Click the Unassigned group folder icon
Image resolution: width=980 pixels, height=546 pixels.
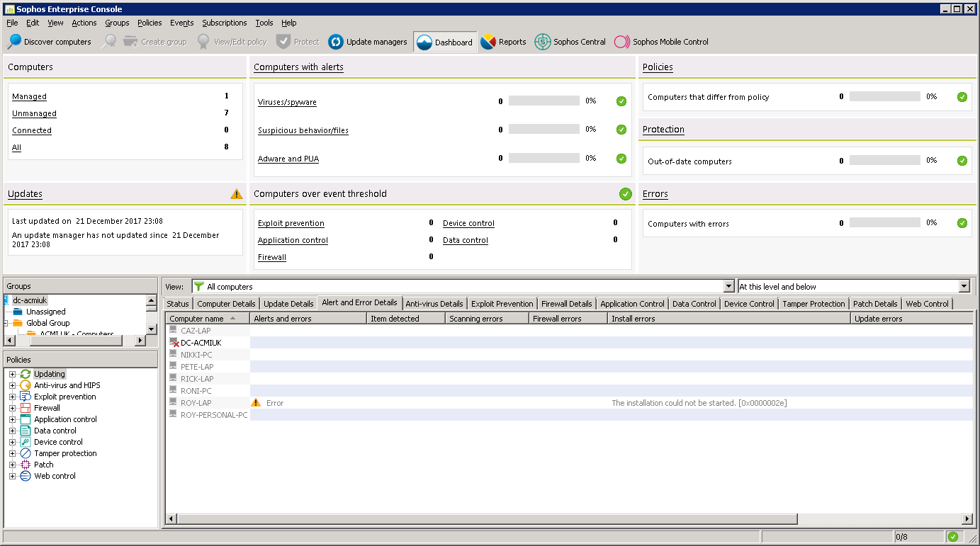18,312
